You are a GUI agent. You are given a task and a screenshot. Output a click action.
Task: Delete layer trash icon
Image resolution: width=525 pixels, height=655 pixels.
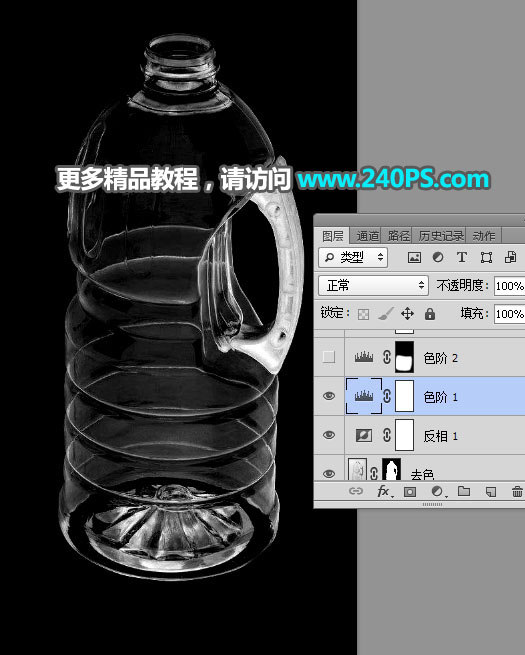click(517, 491)
